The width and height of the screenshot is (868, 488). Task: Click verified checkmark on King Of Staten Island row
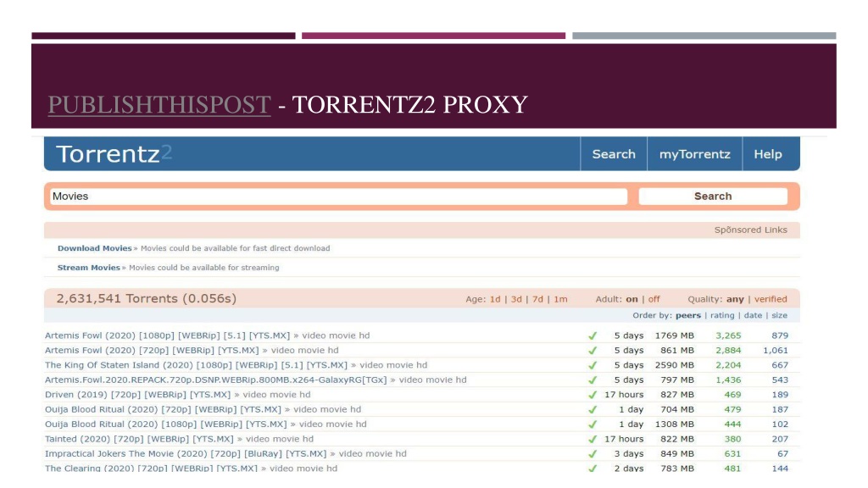click(593, 365)
